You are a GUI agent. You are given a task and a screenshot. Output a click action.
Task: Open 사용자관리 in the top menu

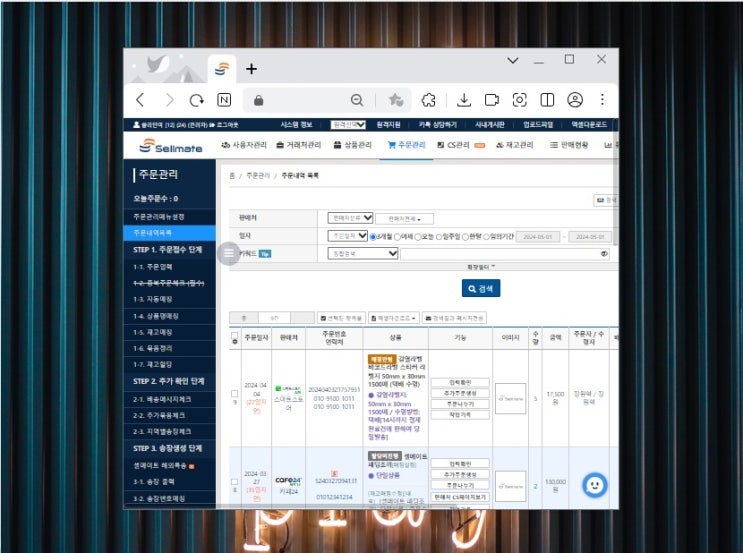point(244,145)
